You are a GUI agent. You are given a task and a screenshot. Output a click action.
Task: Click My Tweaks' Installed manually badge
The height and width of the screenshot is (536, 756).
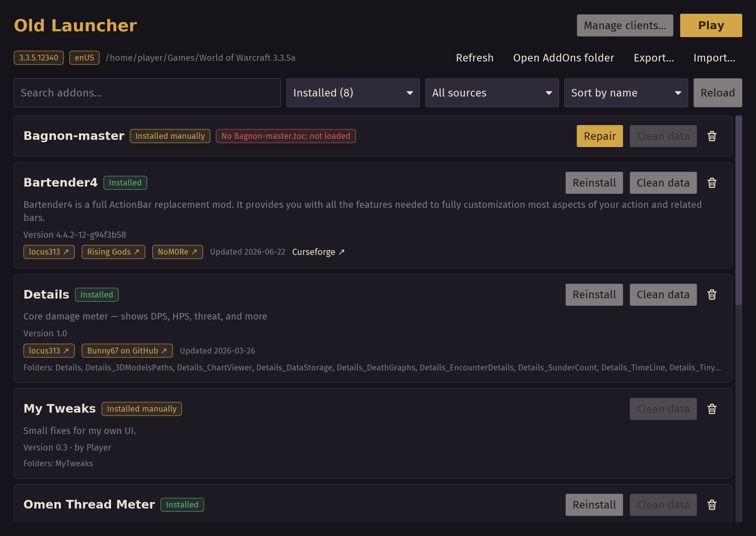[142, 409]
